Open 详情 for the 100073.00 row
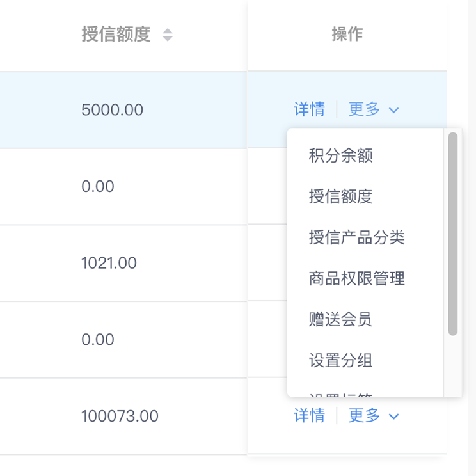 (309, 415)
